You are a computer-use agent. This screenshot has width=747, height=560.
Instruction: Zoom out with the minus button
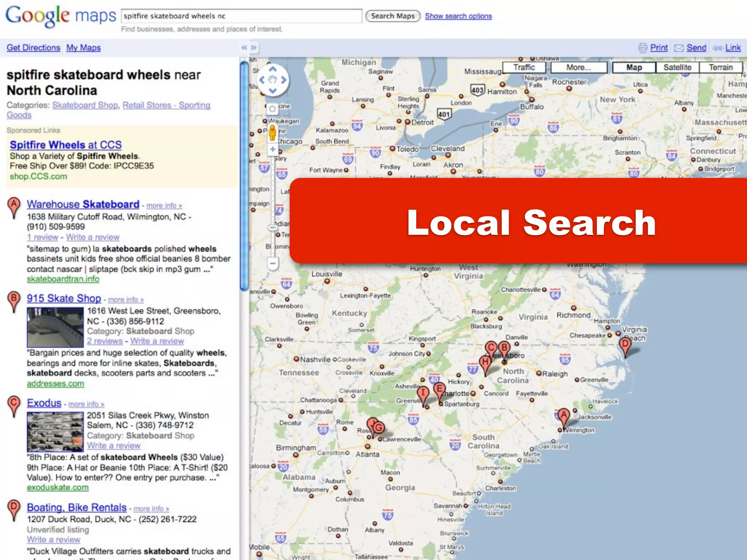273,263
